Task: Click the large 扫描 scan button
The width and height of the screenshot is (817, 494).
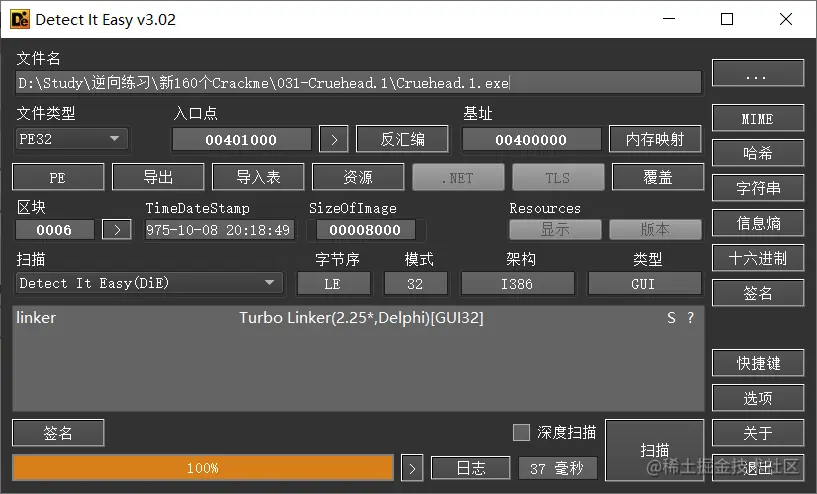Action: point(654,450)
